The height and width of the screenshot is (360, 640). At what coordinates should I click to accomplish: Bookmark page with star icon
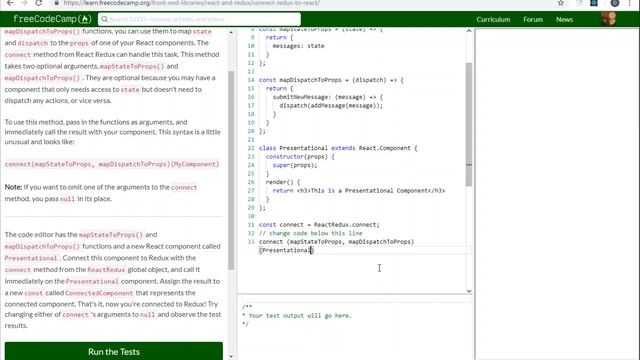(561, 3)
